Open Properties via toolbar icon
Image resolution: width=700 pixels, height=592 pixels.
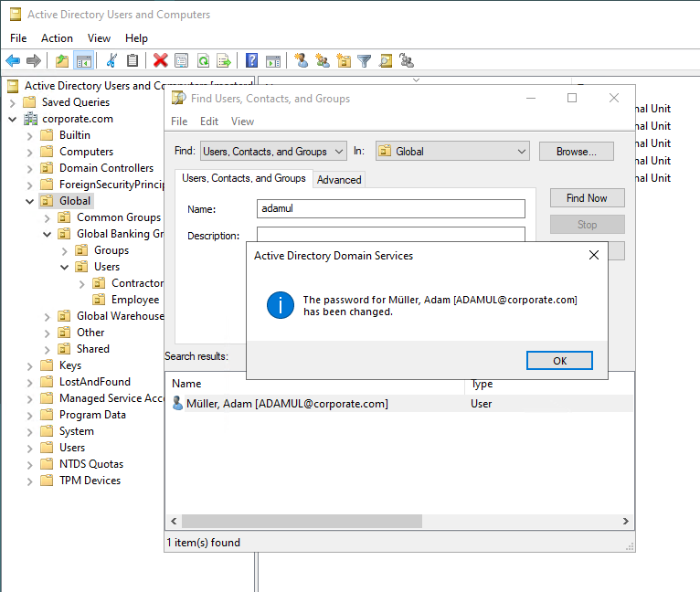coord(181,60)
